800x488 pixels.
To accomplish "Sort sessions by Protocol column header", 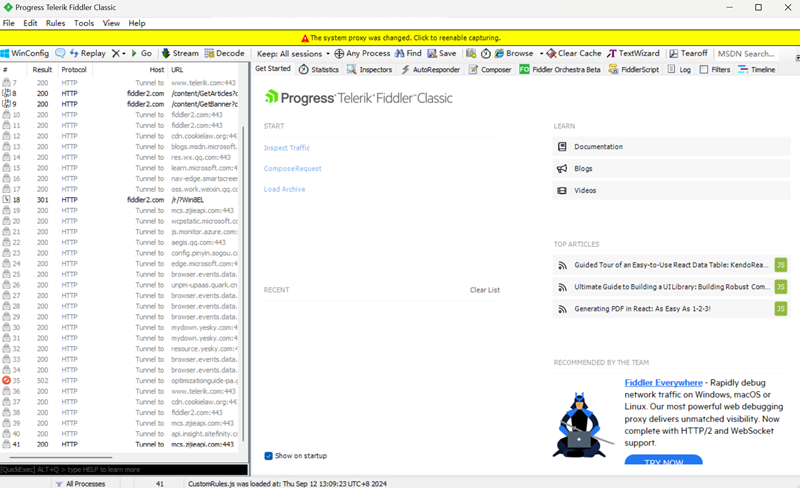I will pos(74,69).
